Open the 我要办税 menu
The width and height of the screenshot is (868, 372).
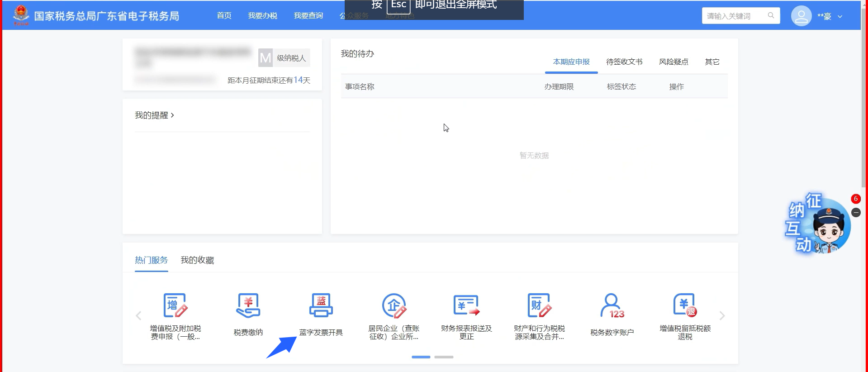[262, 16]
